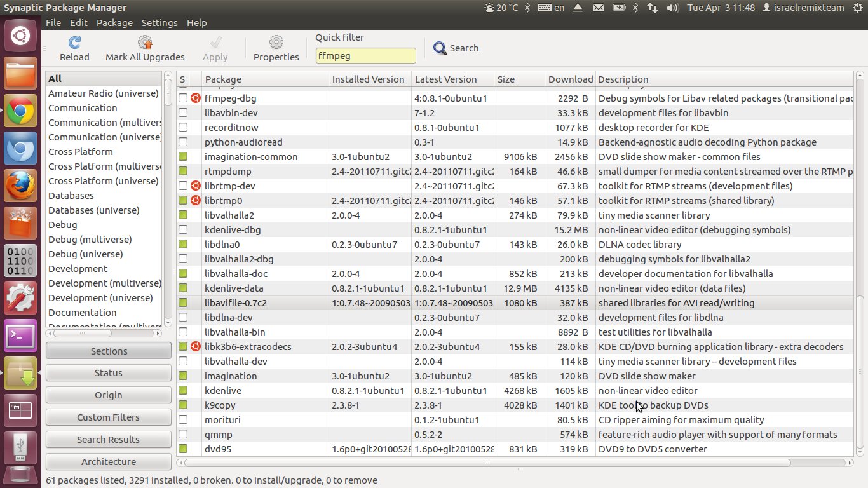
Task: Open the volume speaker indicator
Action: click(x=672, y=8)
